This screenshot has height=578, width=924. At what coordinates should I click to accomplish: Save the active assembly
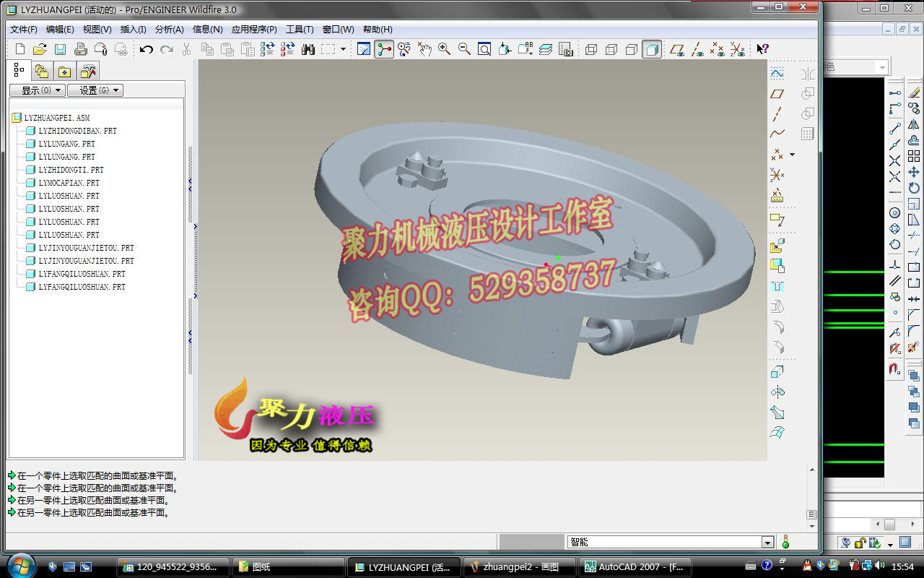60,48
